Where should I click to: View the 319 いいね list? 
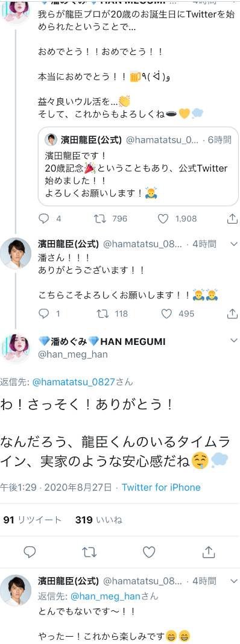click(99, 520)
